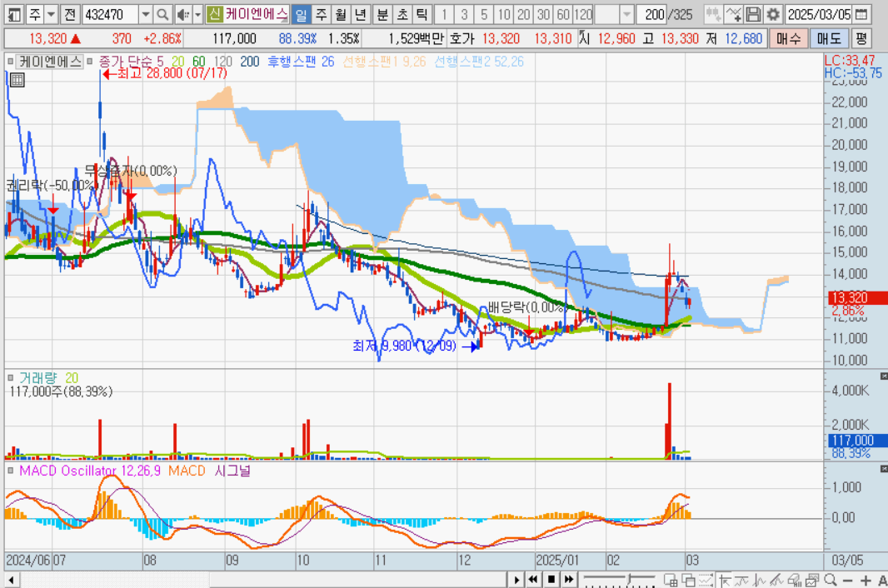Image resolution: width=888 pixels, height=588 pixels.
Task: Click the 케이엔에스 stock name label
Action: [x=50, y=61]
